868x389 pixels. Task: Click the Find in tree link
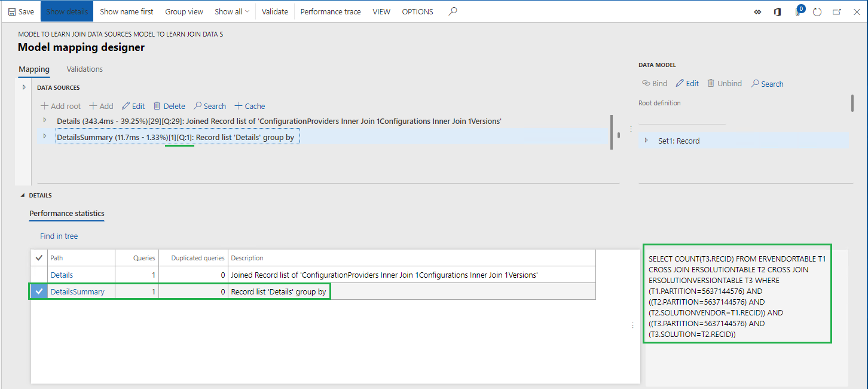click(x=58, y=236)
